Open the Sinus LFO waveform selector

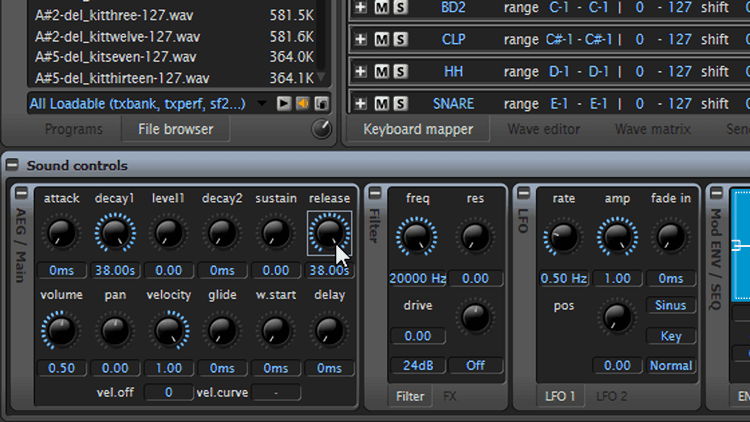pyautogui.click(x=671, y=305)
